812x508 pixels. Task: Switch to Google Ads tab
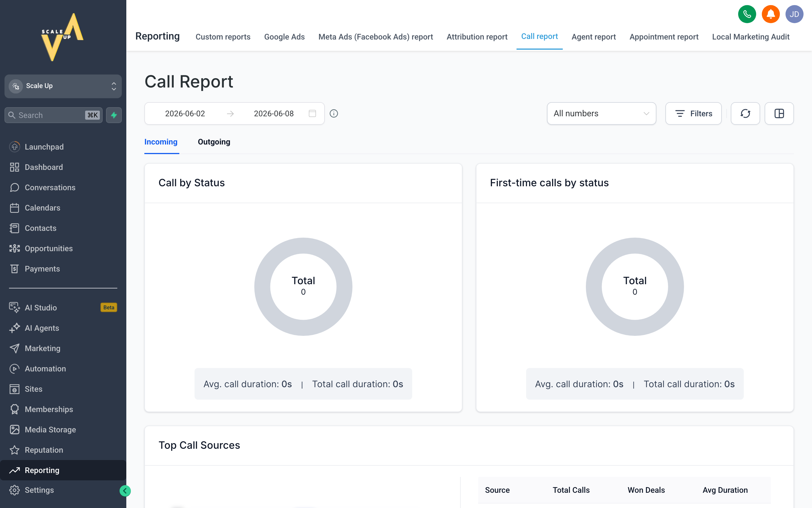pyautogui.click(x=284, y=37)
